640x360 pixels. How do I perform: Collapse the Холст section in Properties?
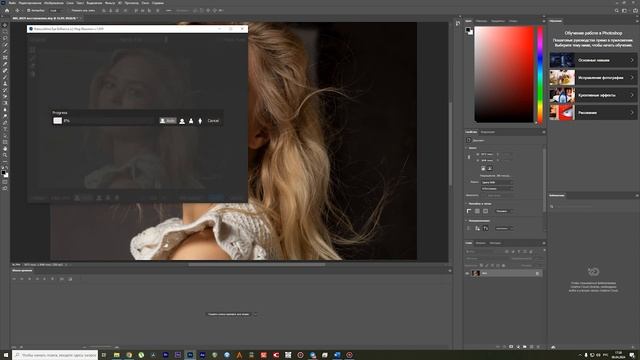(467, 148)
